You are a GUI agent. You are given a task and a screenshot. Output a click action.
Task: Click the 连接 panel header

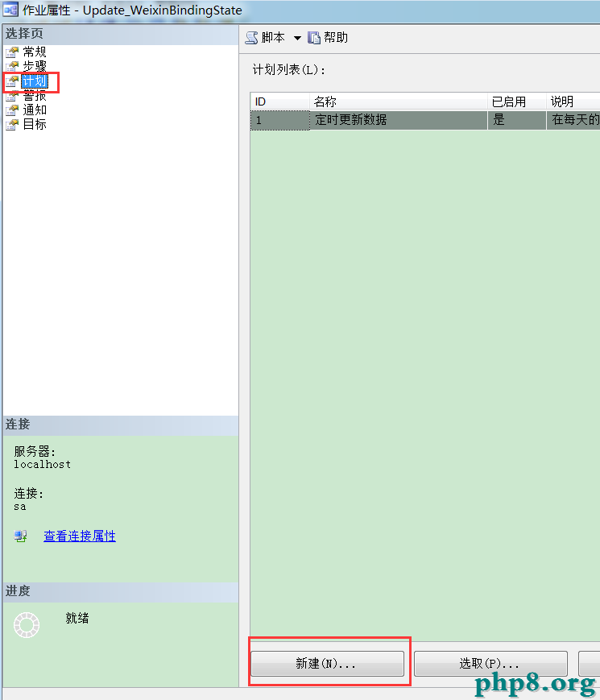[x=121, y=425]
